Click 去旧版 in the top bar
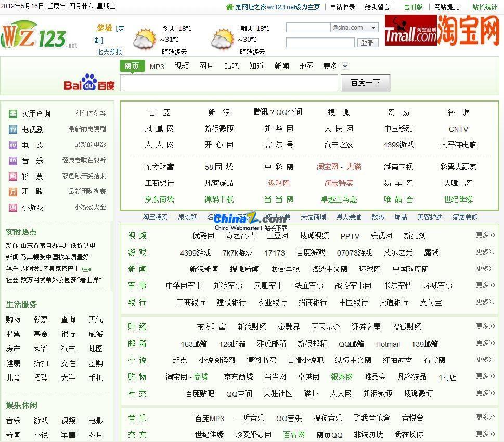Image resolution: width=504 pixels, height=442 pixels. pyautogui.click(x=413, y=7)
